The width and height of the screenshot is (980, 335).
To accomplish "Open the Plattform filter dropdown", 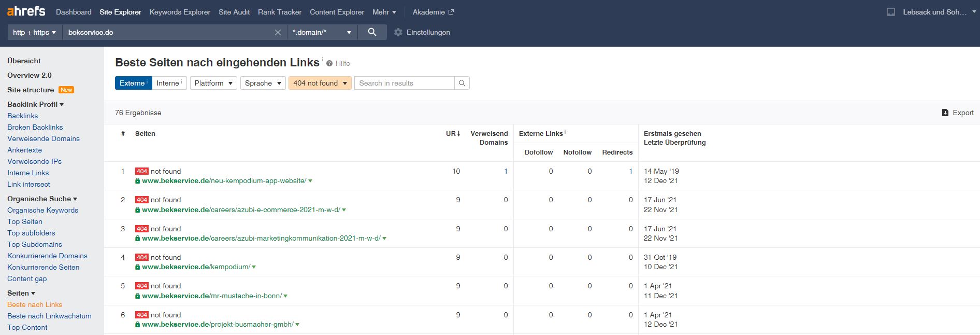I will [x=213, y=83].
